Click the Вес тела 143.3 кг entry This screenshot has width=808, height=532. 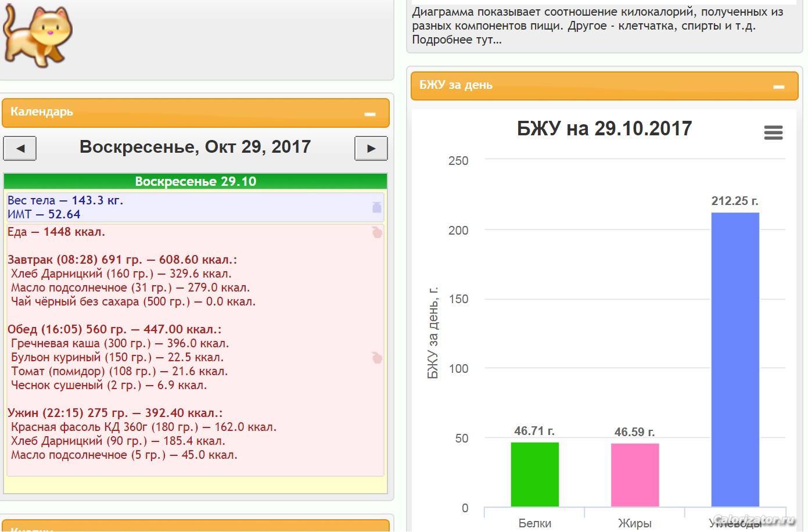click(65, 200)
